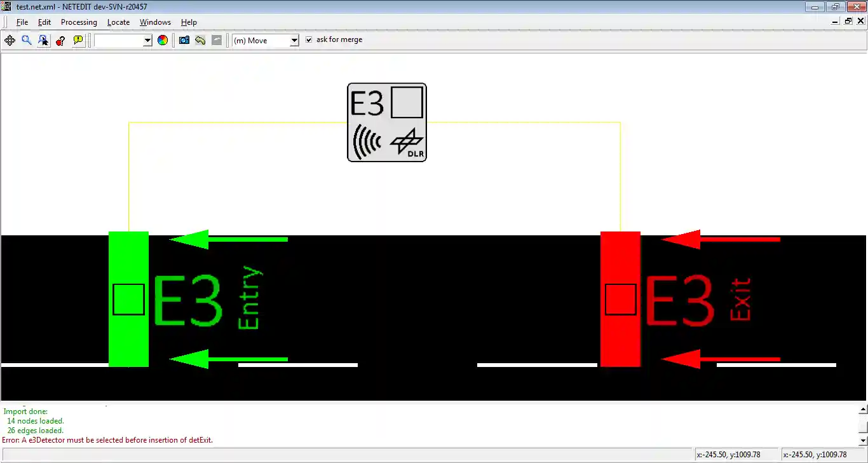Restore the inner document window
This screenshot has width=868, height=463.
tap(848, 22)
